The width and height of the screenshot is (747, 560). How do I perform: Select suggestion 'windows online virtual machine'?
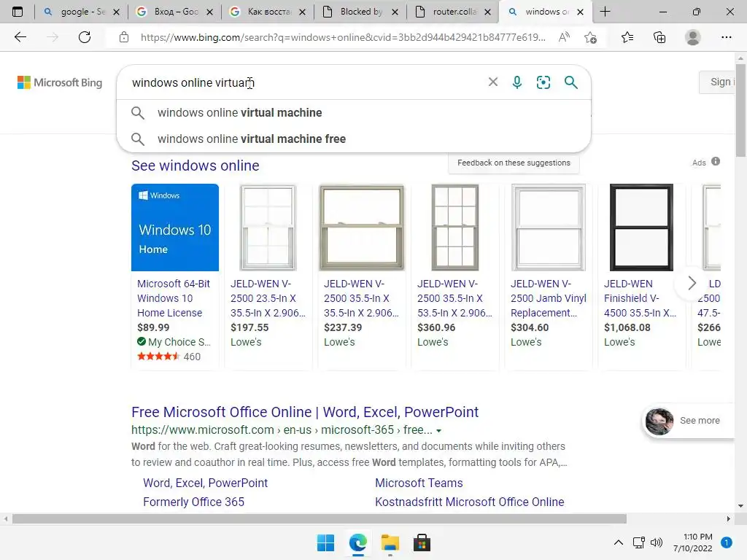[x=354, y=113]
